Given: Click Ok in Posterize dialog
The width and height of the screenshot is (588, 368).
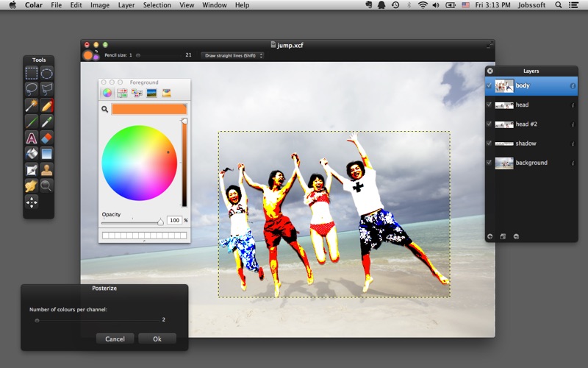Looking at the screenshot, I should point(157,339).
